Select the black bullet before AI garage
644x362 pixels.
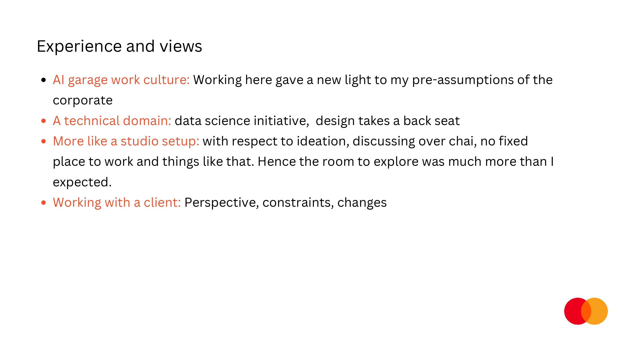click(x=44, y=80)
